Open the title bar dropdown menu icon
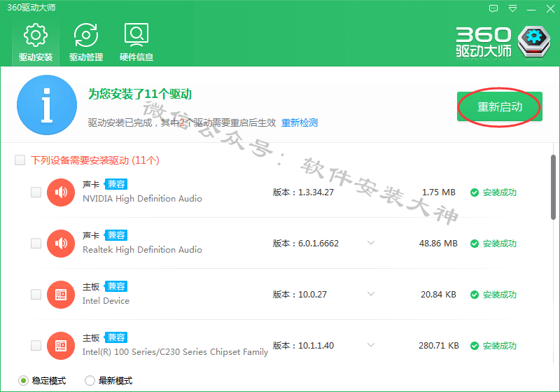 point(512,8)
